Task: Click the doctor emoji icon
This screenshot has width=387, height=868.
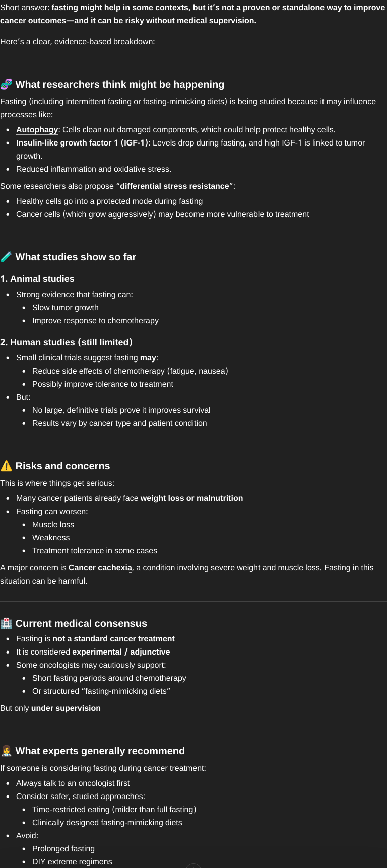Action: (7, 751)
